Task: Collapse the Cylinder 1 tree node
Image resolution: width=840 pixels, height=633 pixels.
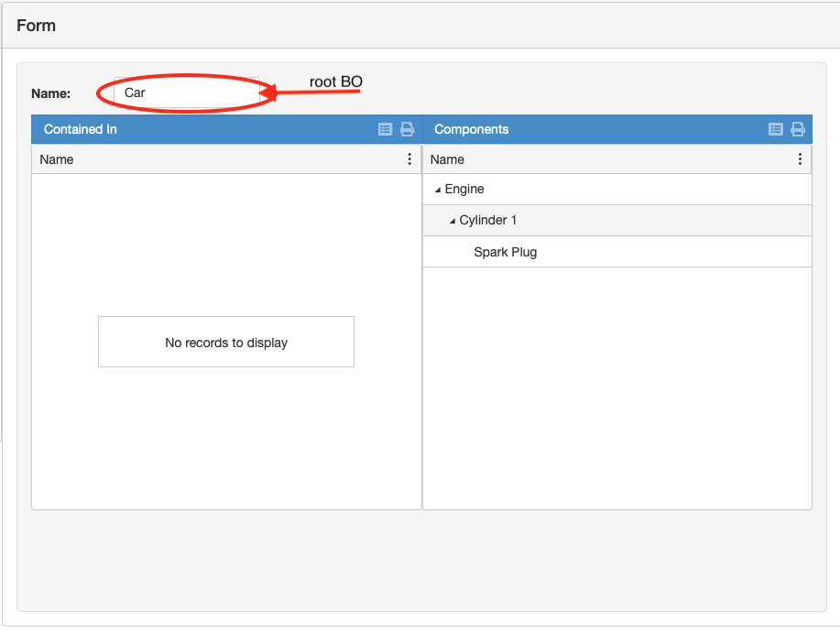Action: pos(453,221)
